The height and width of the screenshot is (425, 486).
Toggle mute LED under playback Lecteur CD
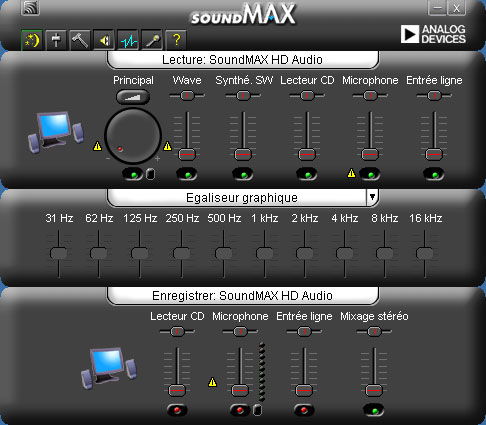pyautogui.click(x=307, y=174)
